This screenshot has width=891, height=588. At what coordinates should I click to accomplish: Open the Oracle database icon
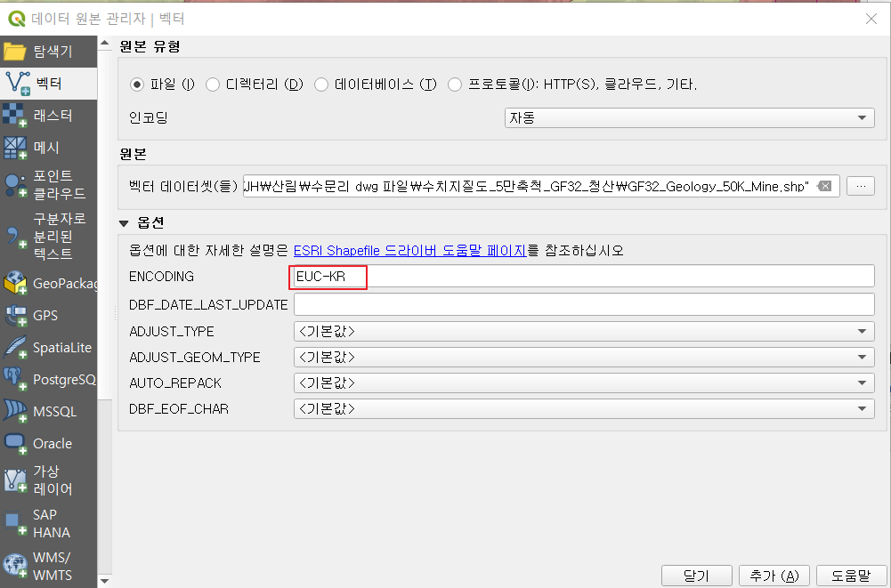point(14,443)
